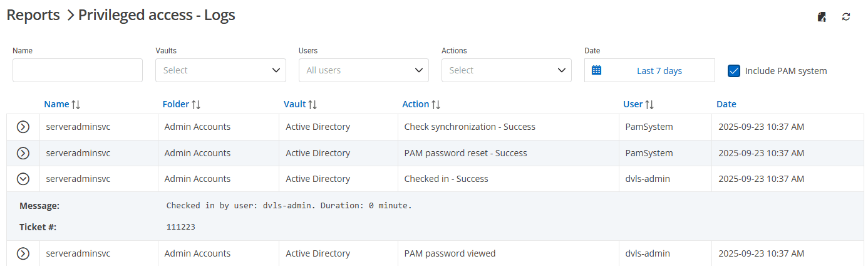The image size is (868, 266).
Task: Click the sort arrows beside Folder column
Action: pos(196,104)
